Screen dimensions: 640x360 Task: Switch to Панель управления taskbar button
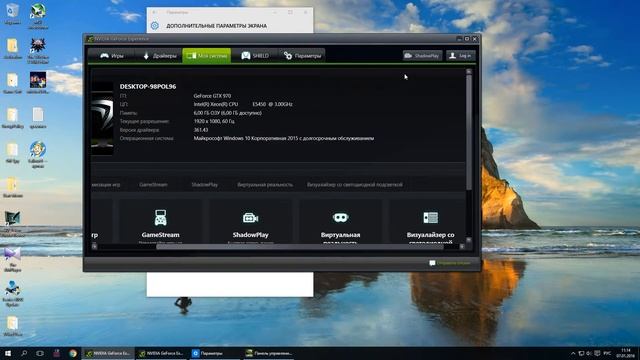coord(269,353)
